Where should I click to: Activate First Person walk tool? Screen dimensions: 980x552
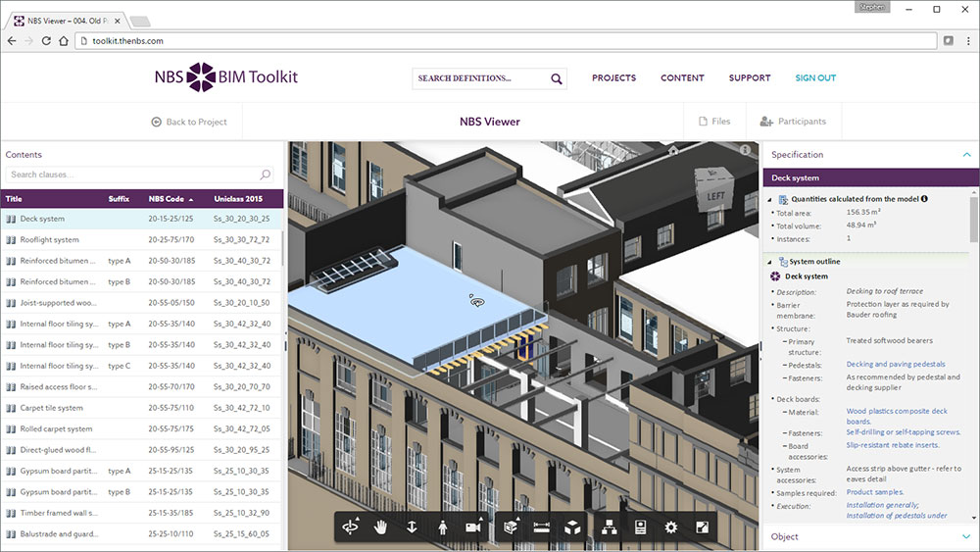443,527
